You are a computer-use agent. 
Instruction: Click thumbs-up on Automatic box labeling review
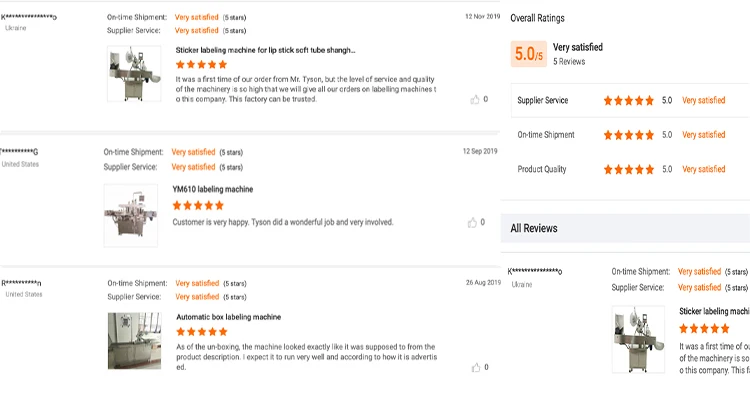[x=474, y=367]
